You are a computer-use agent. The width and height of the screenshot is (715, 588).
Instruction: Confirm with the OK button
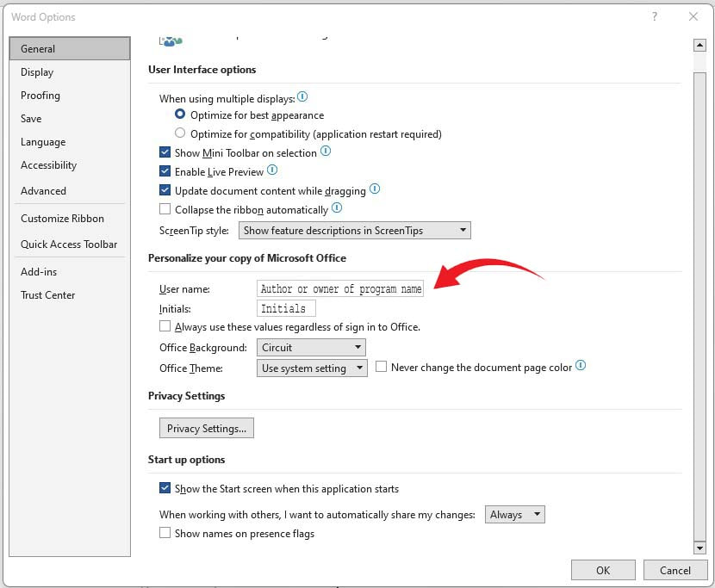(603, 570)
